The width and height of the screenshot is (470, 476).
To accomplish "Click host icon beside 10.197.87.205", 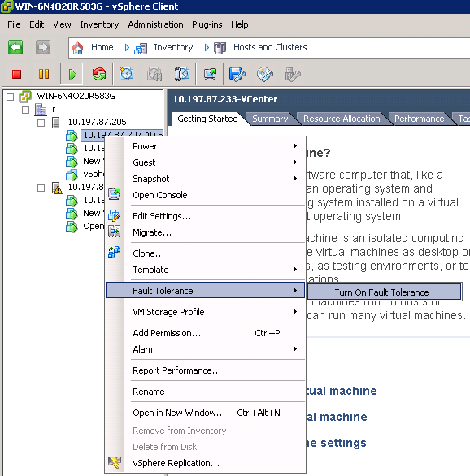I will click(55, 123).
